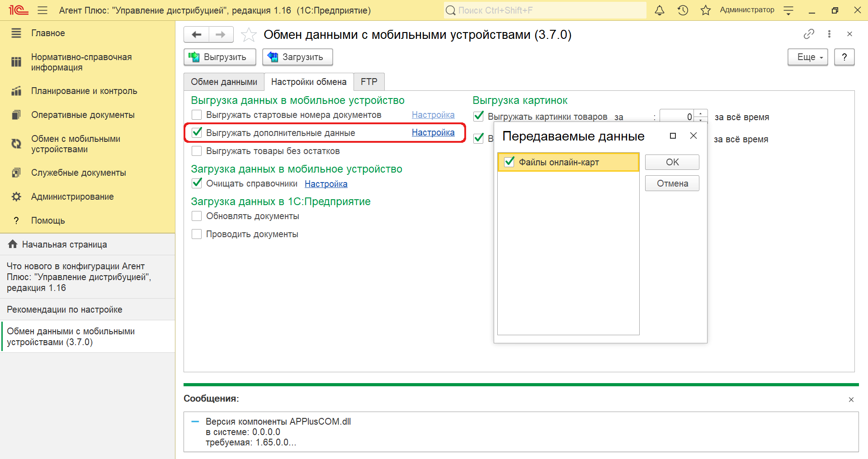The width and height of the screenshot is (868, 459).
Task: Navigate forward with right arrow
Action: pyautogui.click(x=221, y=34)
